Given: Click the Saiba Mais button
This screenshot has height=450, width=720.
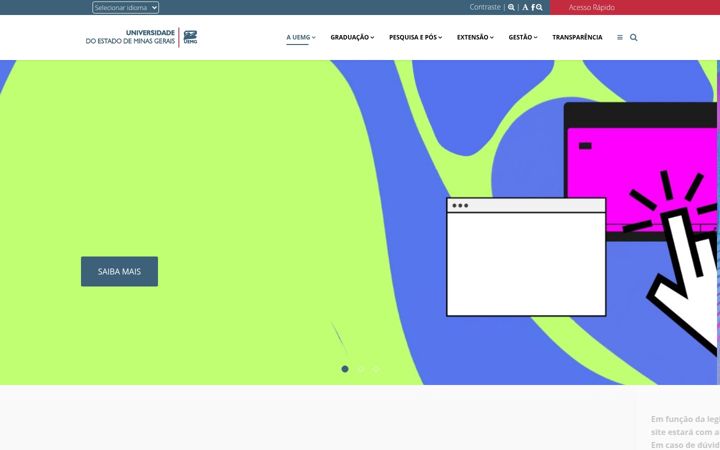Looking at the screenshot, I should [119, 271].
